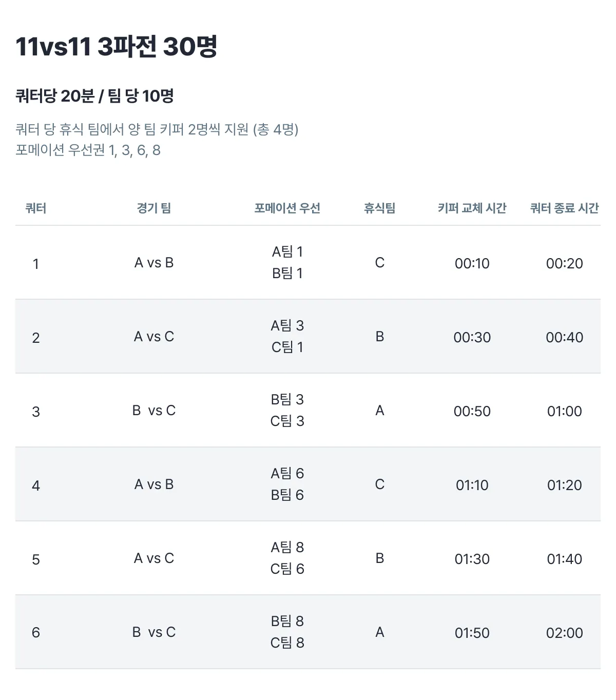Click the 00:40 quarter end time

[x=565, y=337]
